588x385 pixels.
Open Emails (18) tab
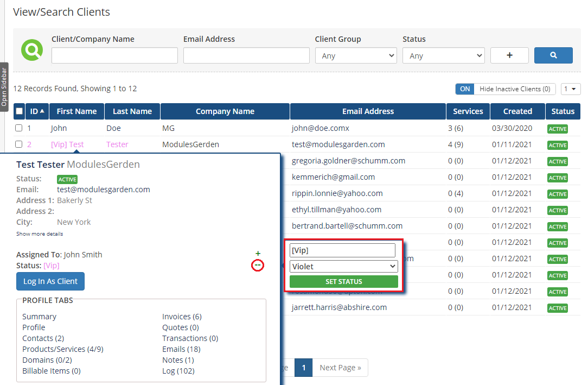(x=181, y=349)
